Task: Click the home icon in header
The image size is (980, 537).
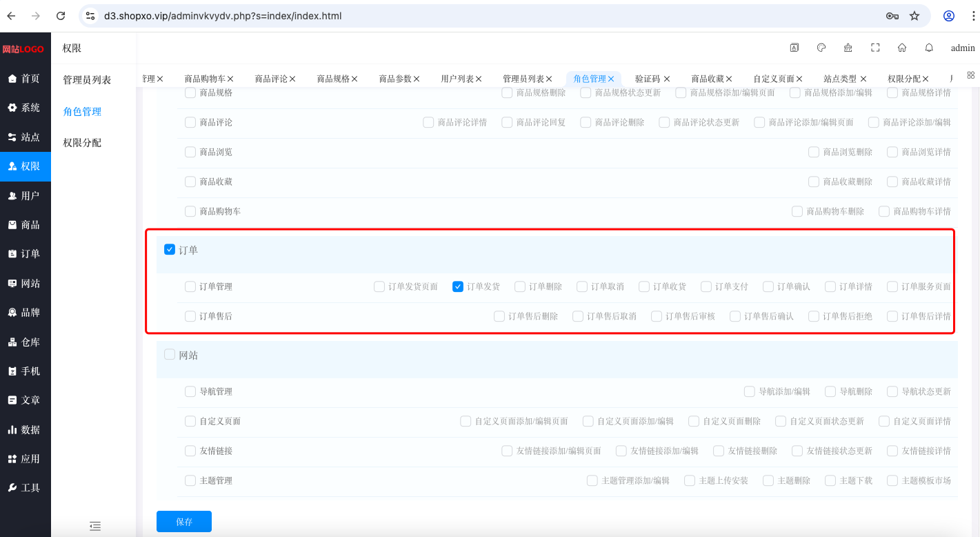Action: tap(902, 48)
